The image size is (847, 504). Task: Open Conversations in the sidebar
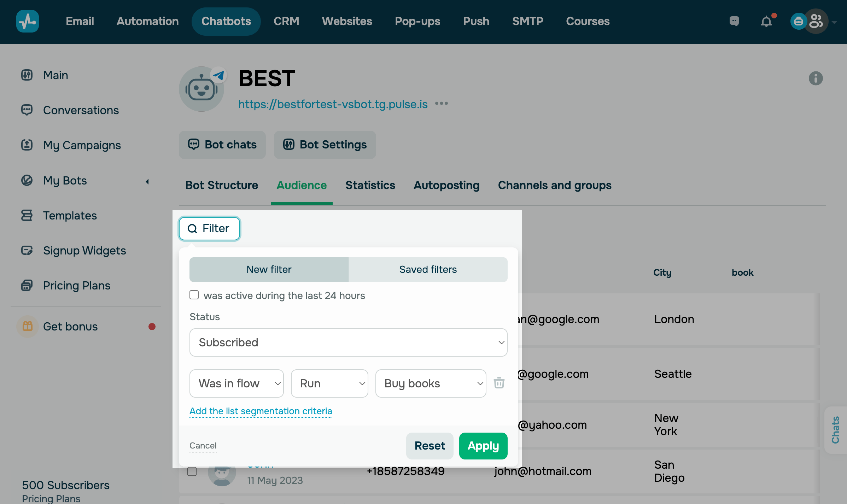point(81,110)
